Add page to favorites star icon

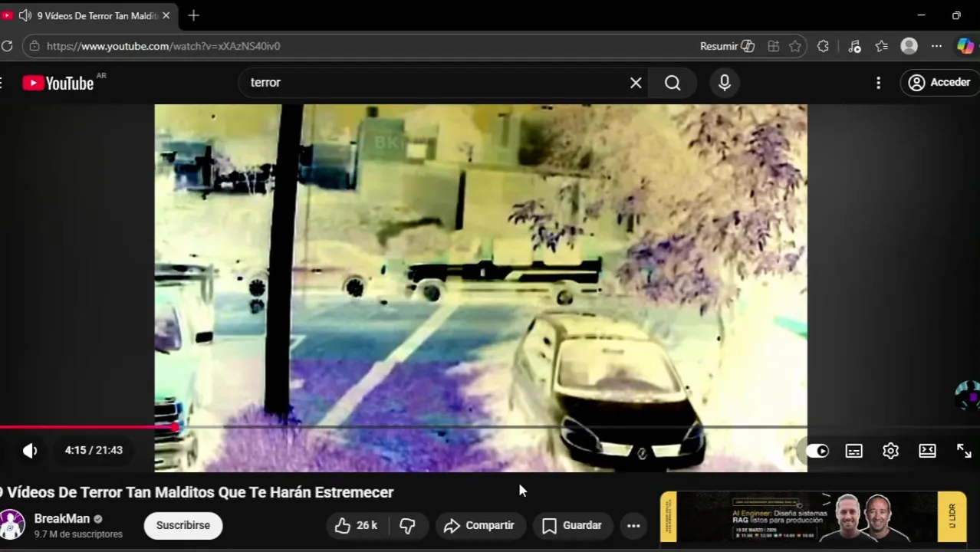(795, 46)
